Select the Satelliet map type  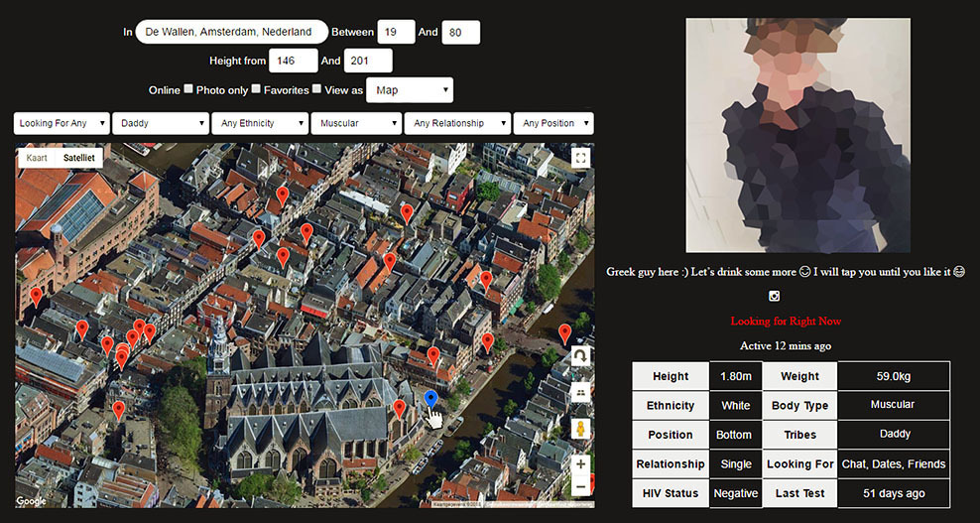(78, 158)
